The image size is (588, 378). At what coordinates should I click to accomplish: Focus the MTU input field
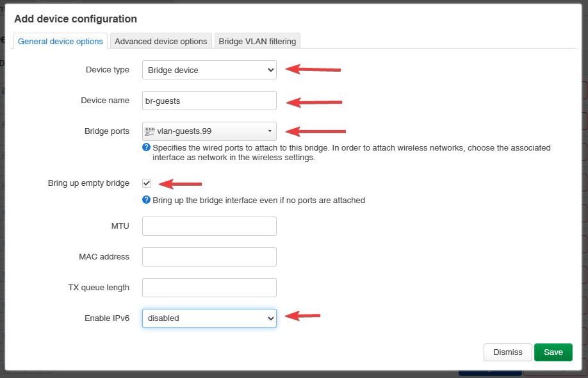click(x=209, y=226)
